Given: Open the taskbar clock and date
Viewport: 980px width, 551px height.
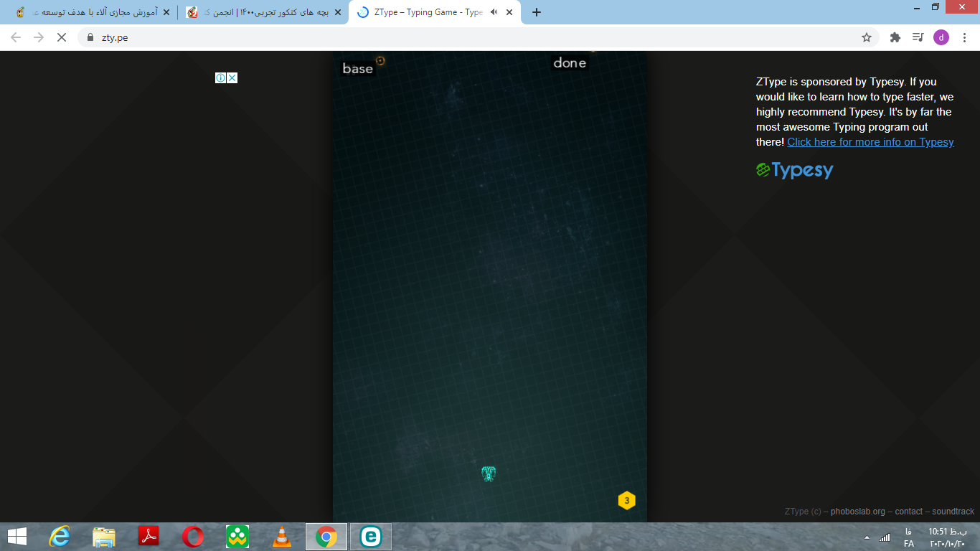Looking at the screenshot, I should [948, 537].
